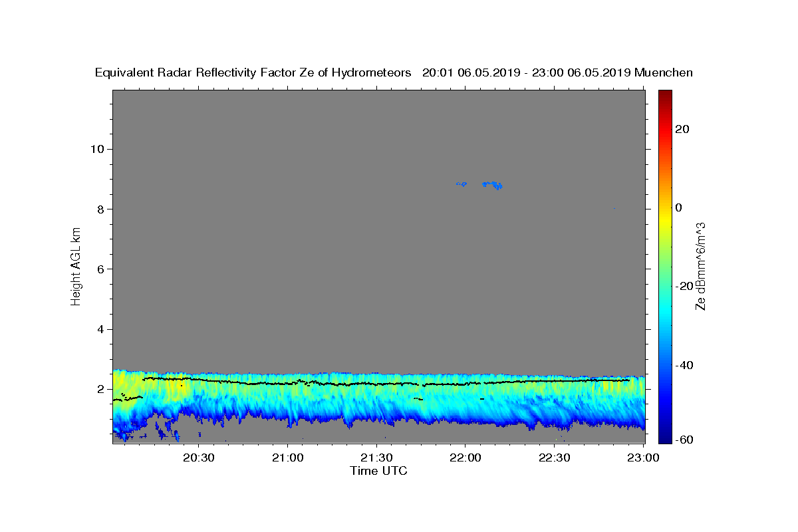
Task: Click the dark blue bottom of the colorbar
Action: coord(665,436)
